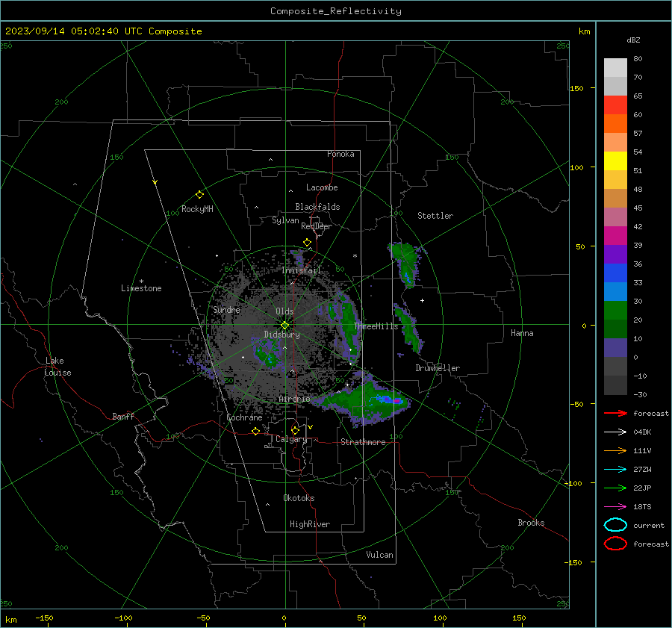The height and width of the screenshot is (628, 672).
Task: Select the orange 111V arrow legend entry
Action: point(615,450)
